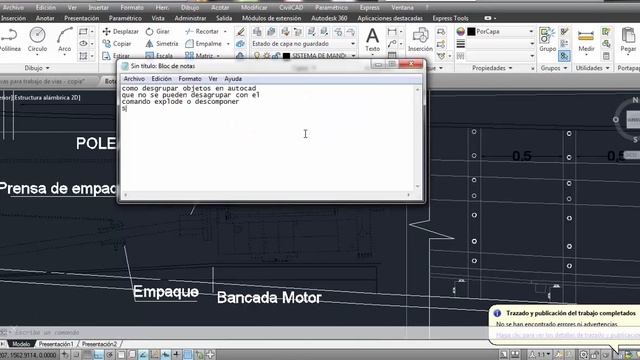
Task: Toggle grid display in status bar
Action: pos(87,355)
